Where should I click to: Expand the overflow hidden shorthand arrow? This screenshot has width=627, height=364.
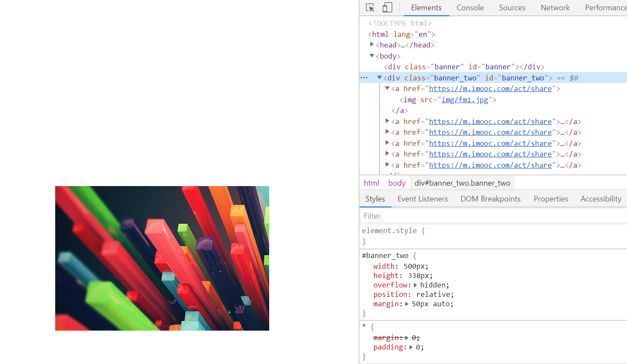tap(415, 285)
